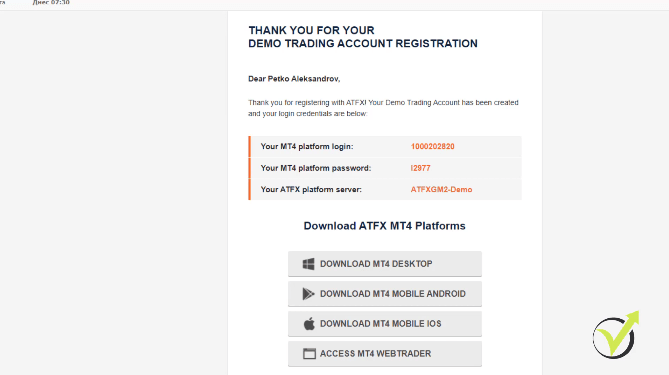Click the Apple logo icon
The height and width of the screenshot is (375, 669).
pos(309,324)
